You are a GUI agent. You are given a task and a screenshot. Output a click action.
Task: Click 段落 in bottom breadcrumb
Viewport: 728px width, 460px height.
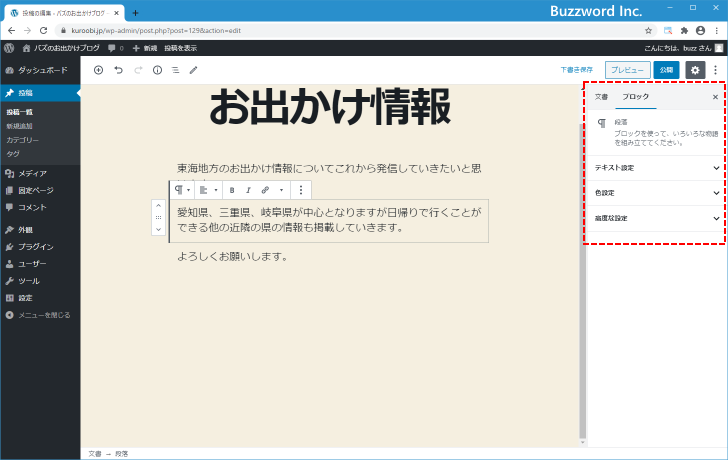pos(122,454)
